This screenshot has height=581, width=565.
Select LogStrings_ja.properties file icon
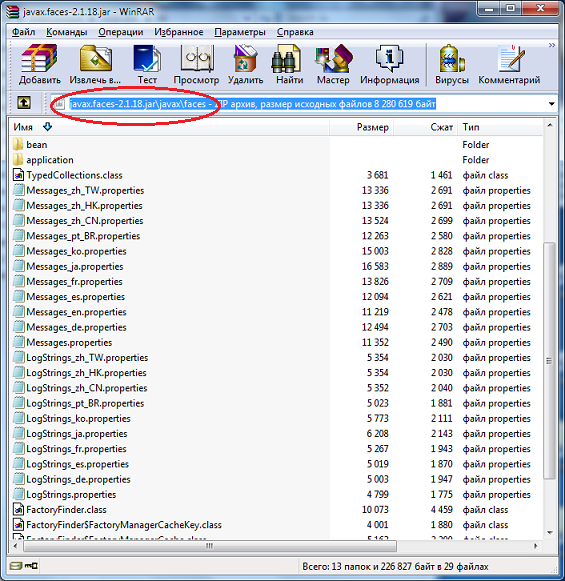coord(18,434)
